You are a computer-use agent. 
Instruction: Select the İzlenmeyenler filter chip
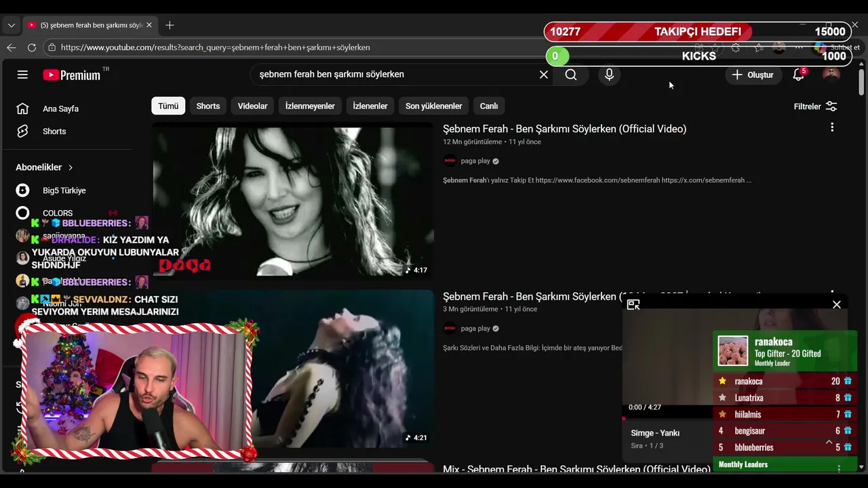(x=310, y=106)
